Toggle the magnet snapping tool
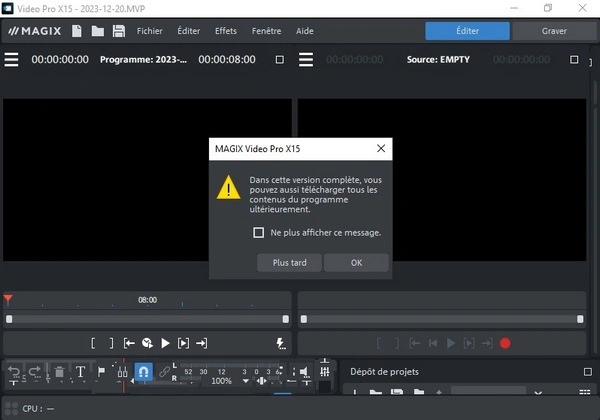600x420 pixels. tap(143, 372)
